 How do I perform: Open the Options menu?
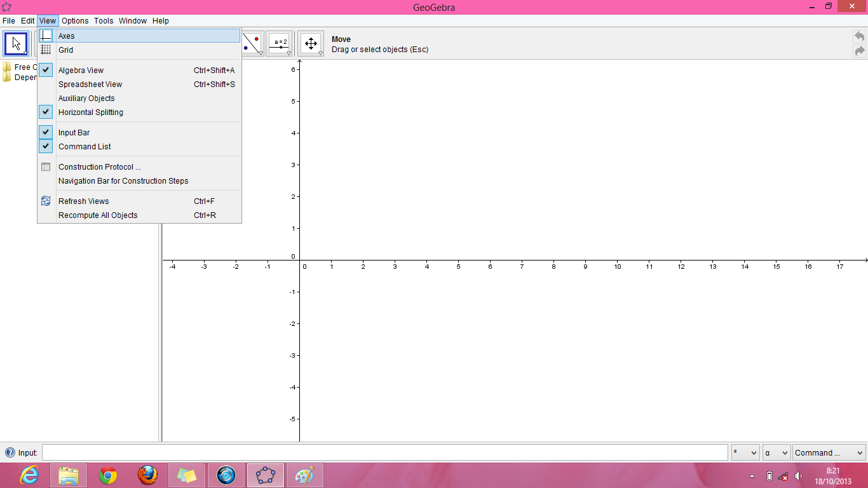coord(75,21)
